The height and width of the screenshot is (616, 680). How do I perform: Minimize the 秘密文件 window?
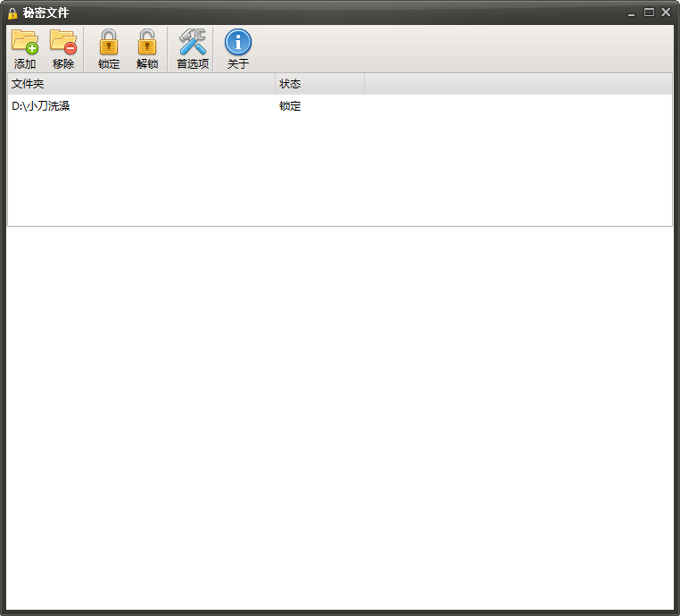point(632,12)
